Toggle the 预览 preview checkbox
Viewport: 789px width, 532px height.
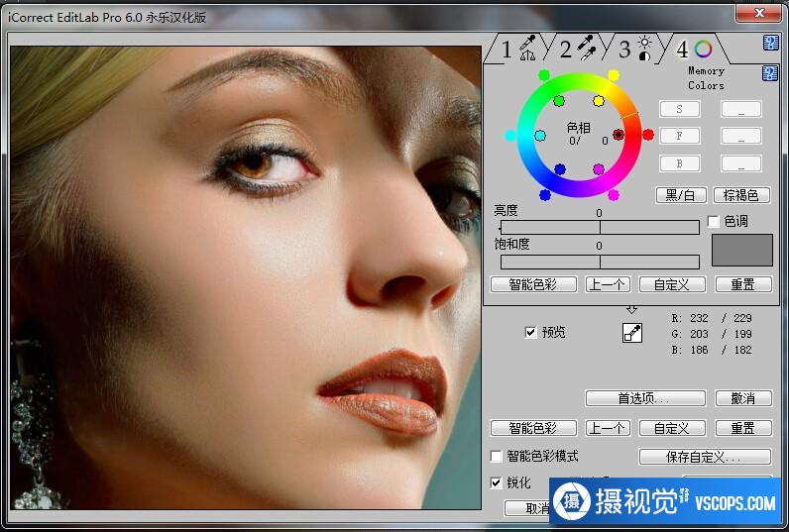coord(530,332)
